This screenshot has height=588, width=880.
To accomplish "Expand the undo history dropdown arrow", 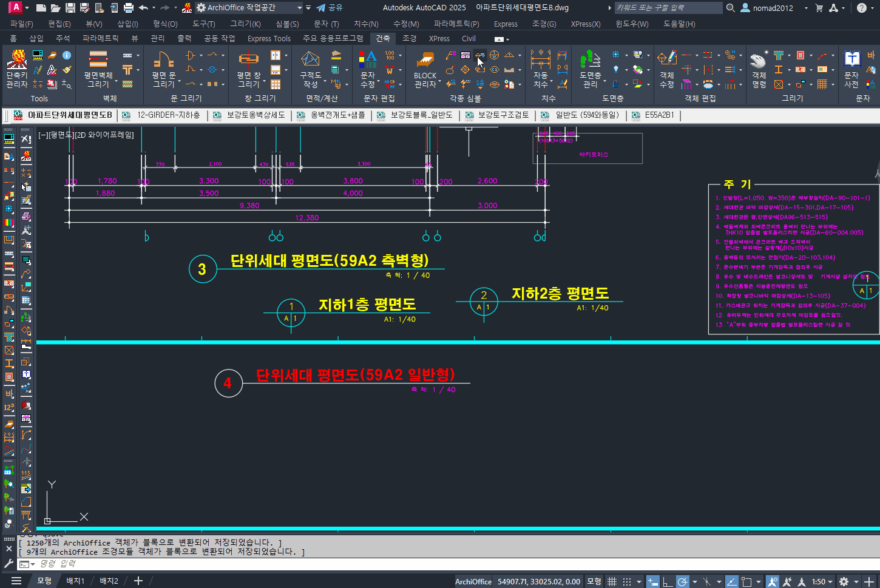I will pyautogui.click(x=154, y=8).
